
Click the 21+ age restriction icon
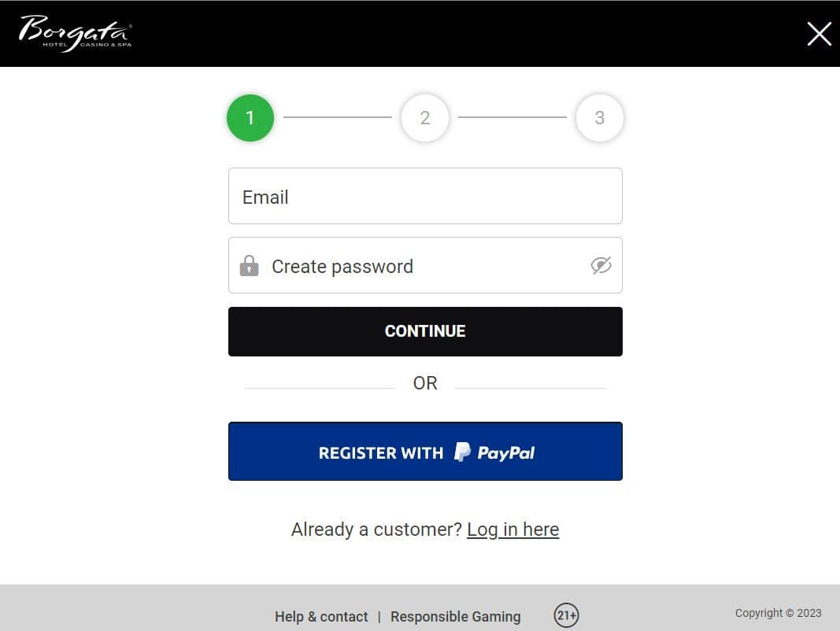(x=567, y=614)
